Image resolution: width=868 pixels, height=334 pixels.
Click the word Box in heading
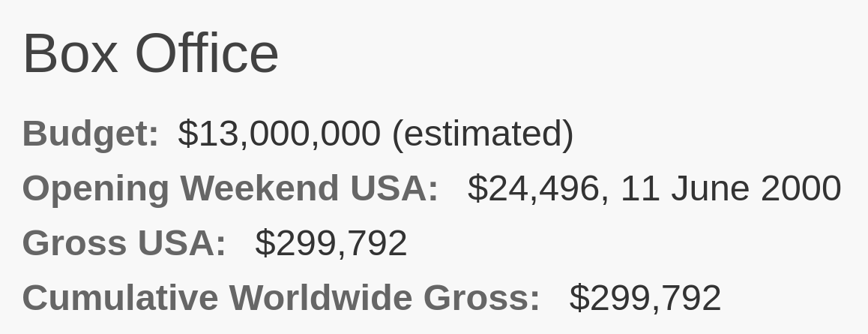pos(70,54)
